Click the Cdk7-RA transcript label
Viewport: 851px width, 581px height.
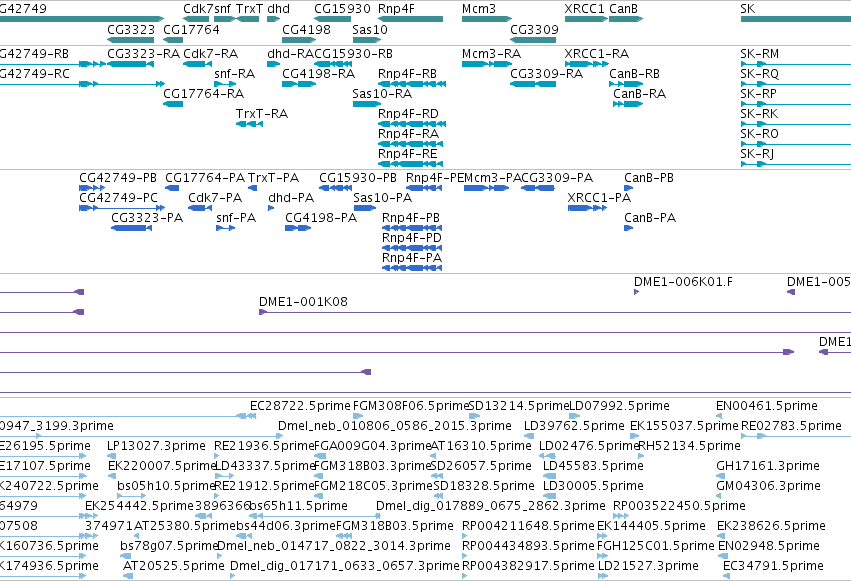coord(211,54)
